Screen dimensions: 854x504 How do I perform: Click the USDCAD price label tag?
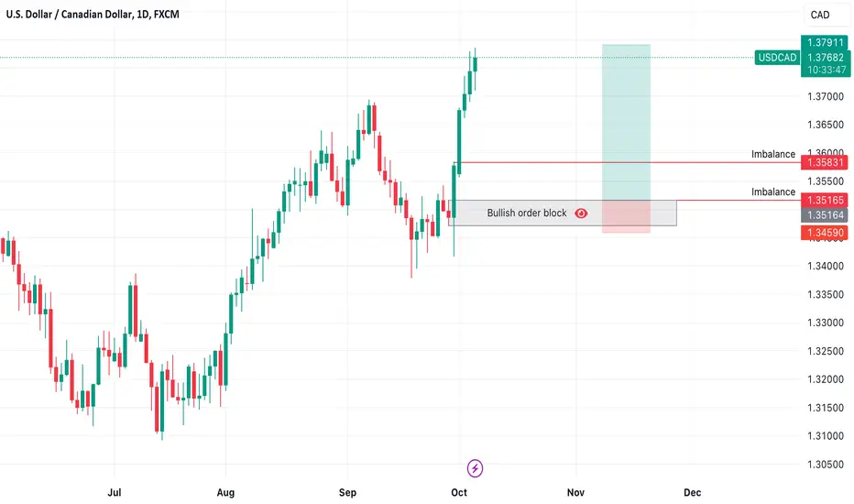click(x=777, y=57)
